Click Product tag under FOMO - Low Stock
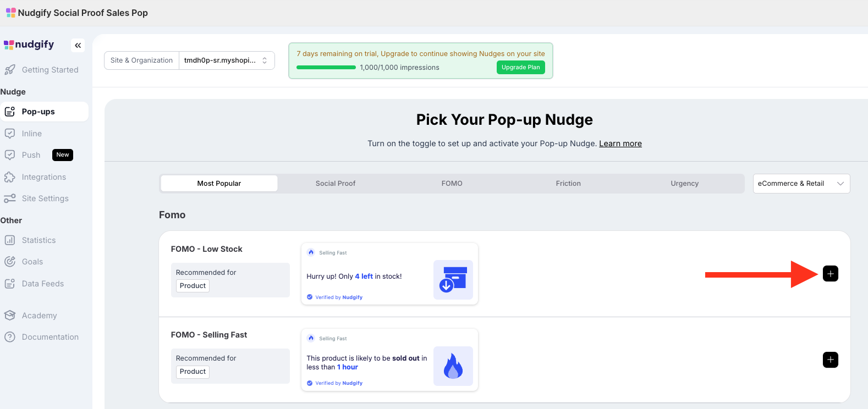This screenshot has width=868, height=409. pyautogui.click(x=193, y=286)
